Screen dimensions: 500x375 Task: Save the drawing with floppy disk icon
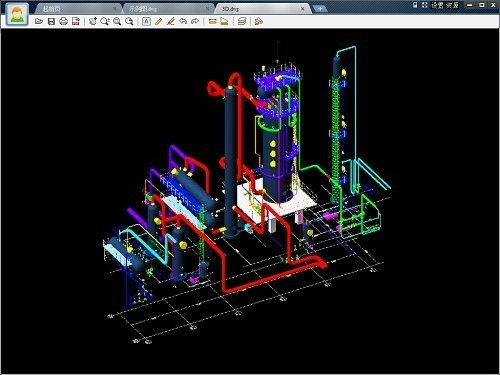point(51,22)
